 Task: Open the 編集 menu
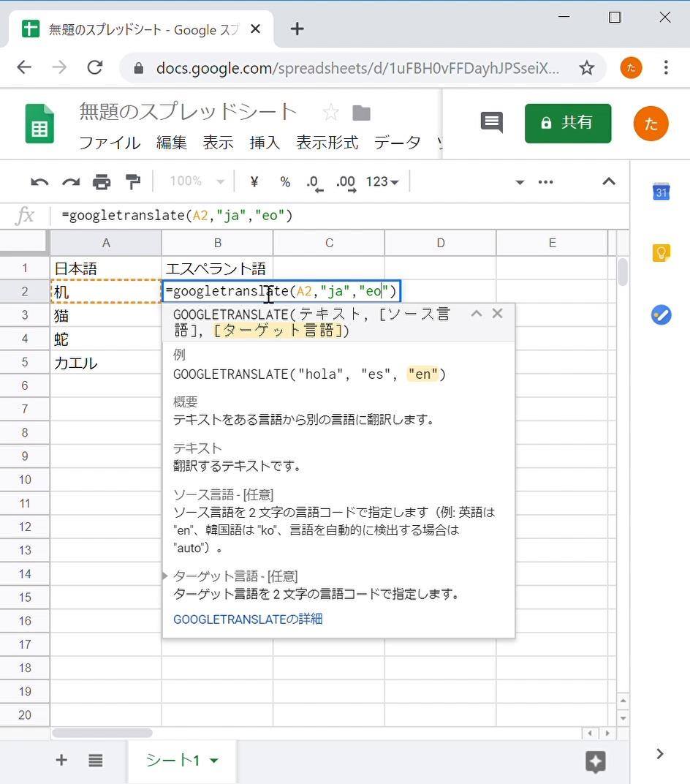coord(171,143)
